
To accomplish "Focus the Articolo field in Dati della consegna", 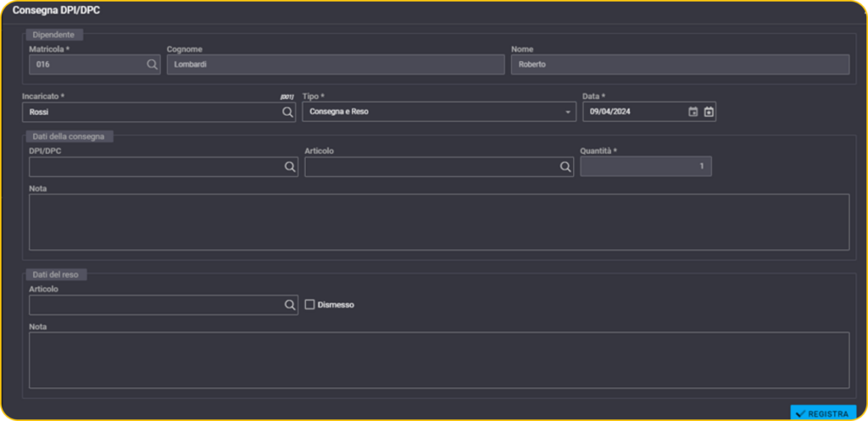I will pyautogui.click(x=439, y=167).
